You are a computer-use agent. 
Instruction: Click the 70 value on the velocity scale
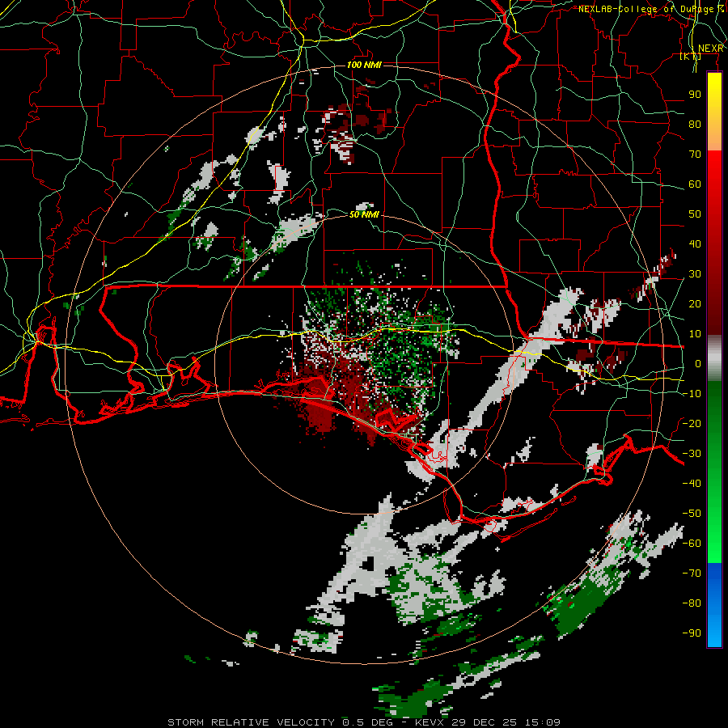[695, 154]
